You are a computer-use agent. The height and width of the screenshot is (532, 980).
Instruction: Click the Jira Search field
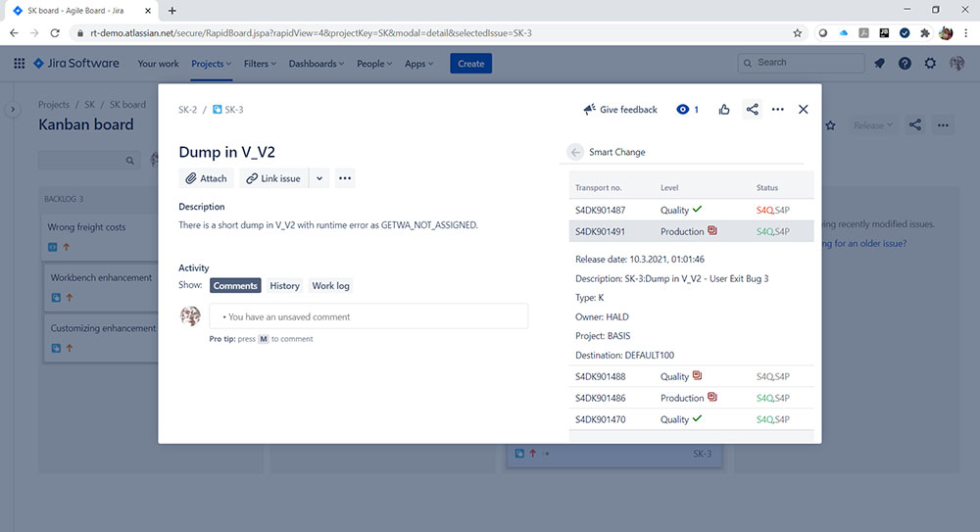click(x=801, y=63)
